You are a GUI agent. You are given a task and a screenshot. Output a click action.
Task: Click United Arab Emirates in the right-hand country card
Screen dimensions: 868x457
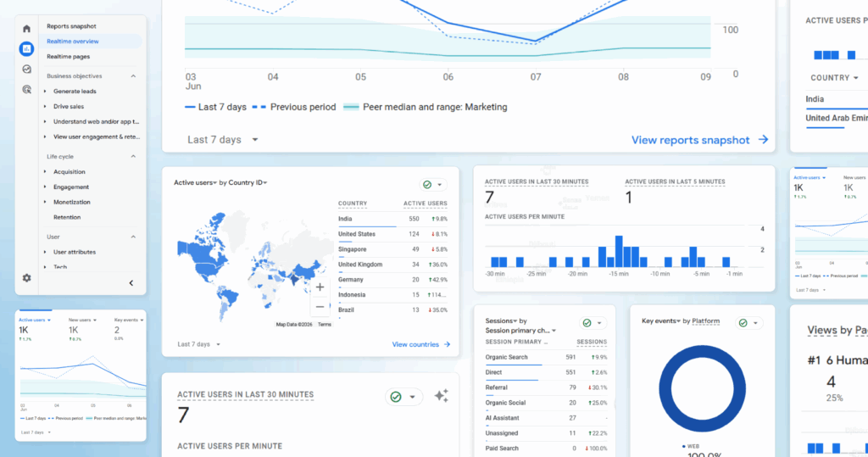(837, 118)
